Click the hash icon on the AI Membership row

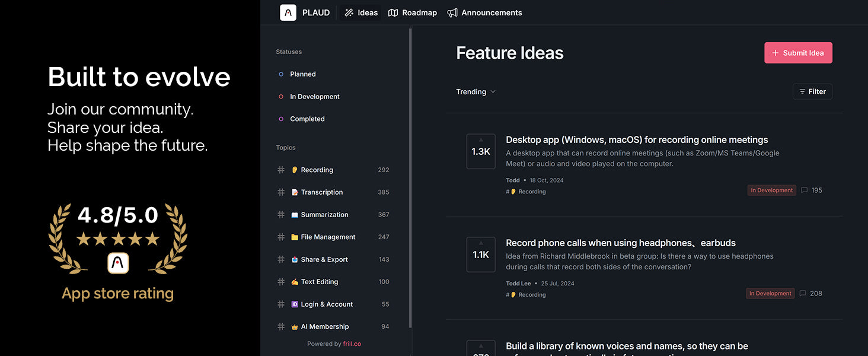[x=281, y=326]
